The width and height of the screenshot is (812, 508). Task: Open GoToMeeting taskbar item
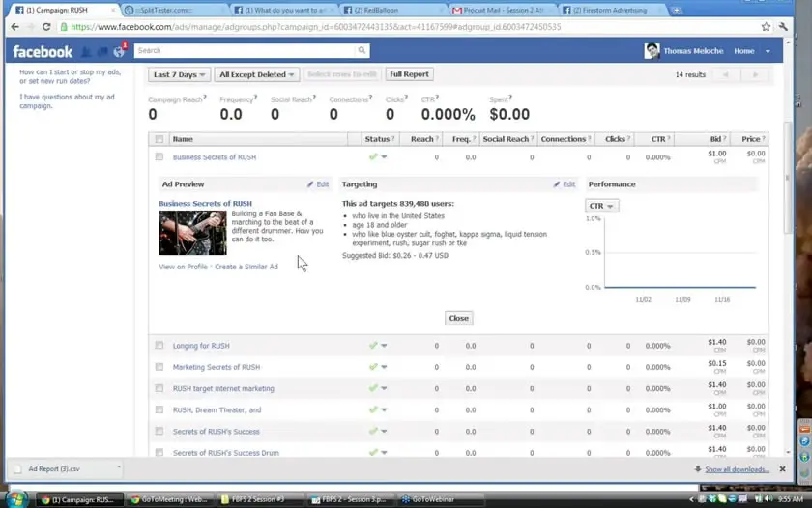point(169,499)
